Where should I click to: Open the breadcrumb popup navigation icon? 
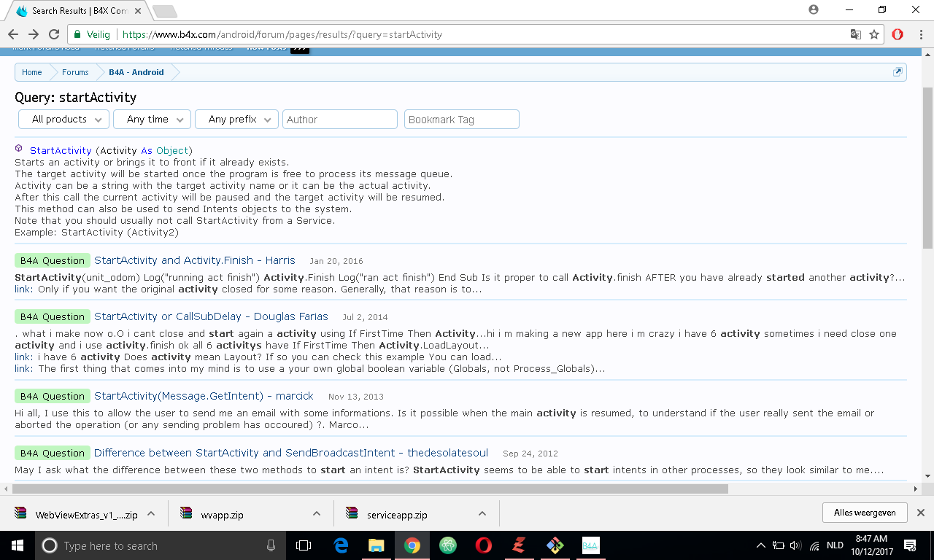coord(898,71)
